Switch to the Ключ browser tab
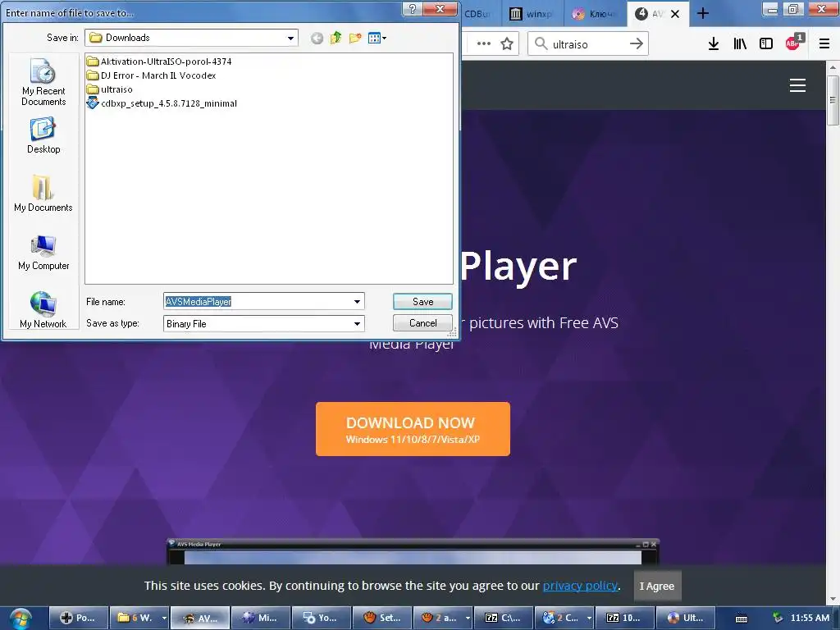Viewport: 840px width, 630px height. pos(595,14)
